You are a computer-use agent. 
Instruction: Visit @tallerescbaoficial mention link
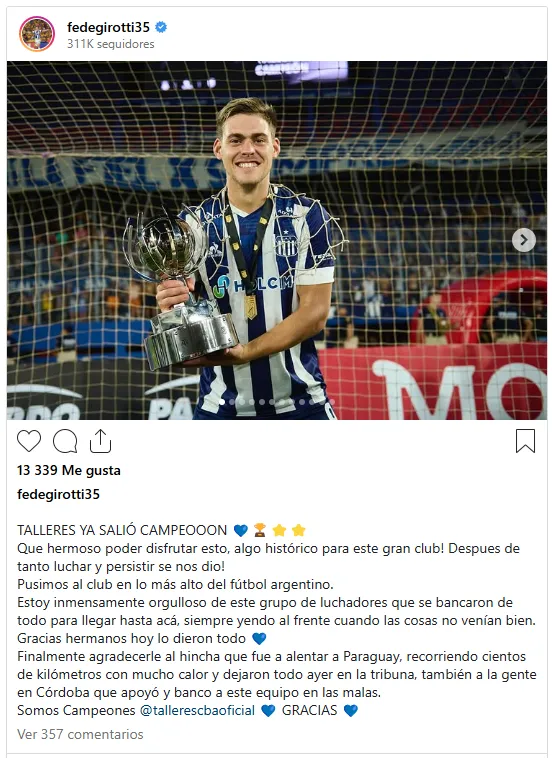click(x=197, y=710)
